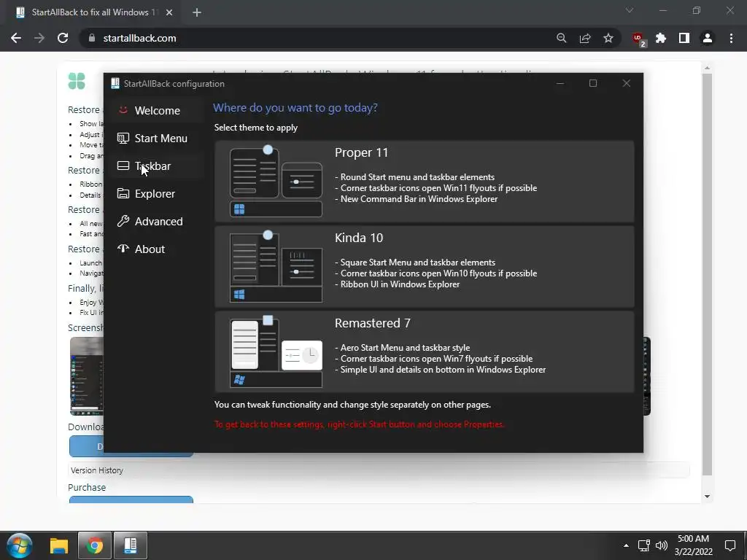Click the Welcome smiley icon
747x560 pixels.
click(123, 110)
